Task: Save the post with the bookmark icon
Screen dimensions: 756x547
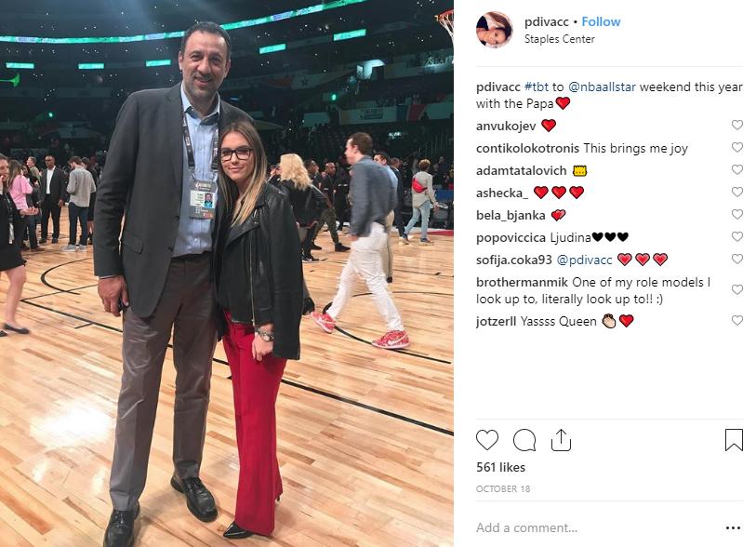Action: (734, 440)
